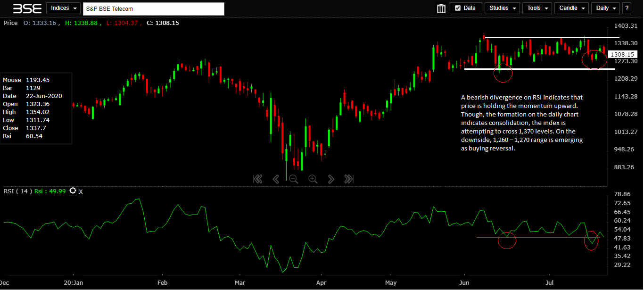
Task: Click the help question mark button
Action: pyautogui.click(x=627, y=8)
